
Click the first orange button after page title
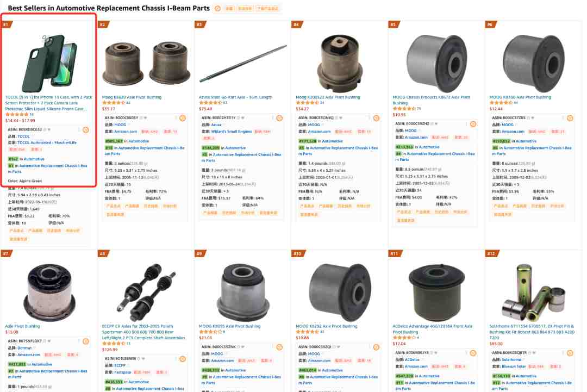pos(229,8)
